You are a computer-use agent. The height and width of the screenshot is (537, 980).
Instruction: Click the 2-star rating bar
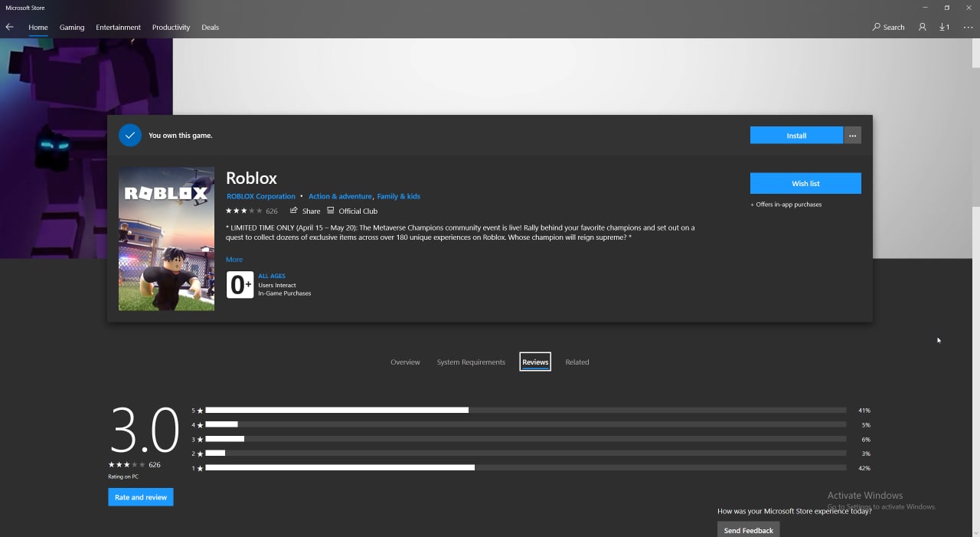525,454
